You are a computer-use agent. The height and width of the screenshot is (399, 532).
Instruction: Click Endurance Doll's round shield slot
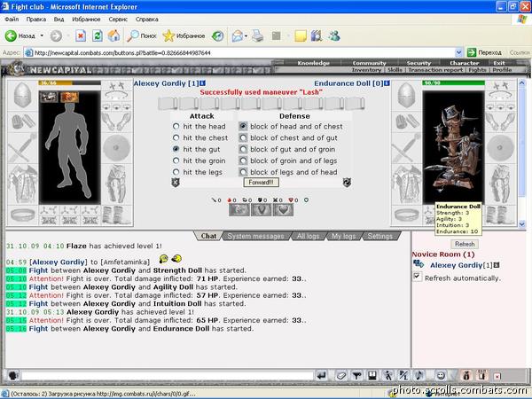point(500,148)
